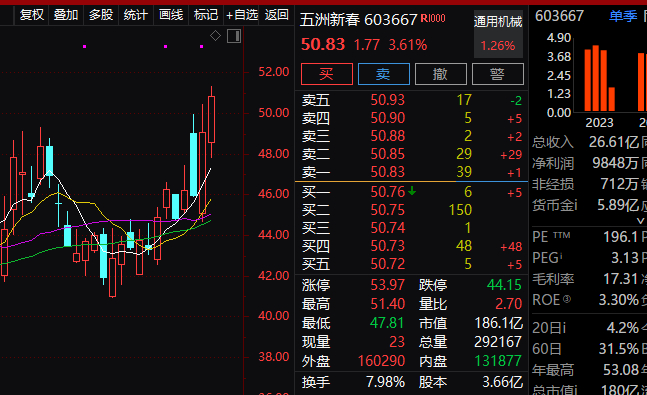Screen dimensions: 647x395
Task: Select the 卖二 price 50.85
Action: click(387, 154)
